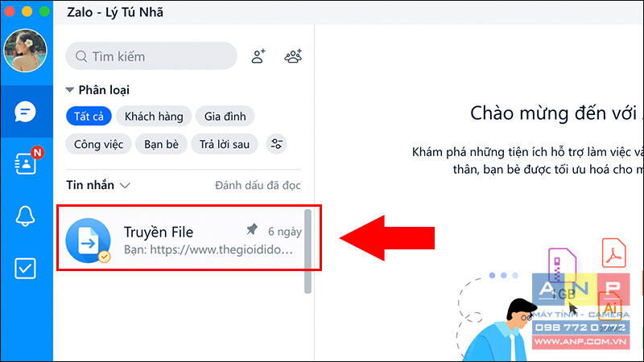Click the Create group icon

click(x=293, y=56)
